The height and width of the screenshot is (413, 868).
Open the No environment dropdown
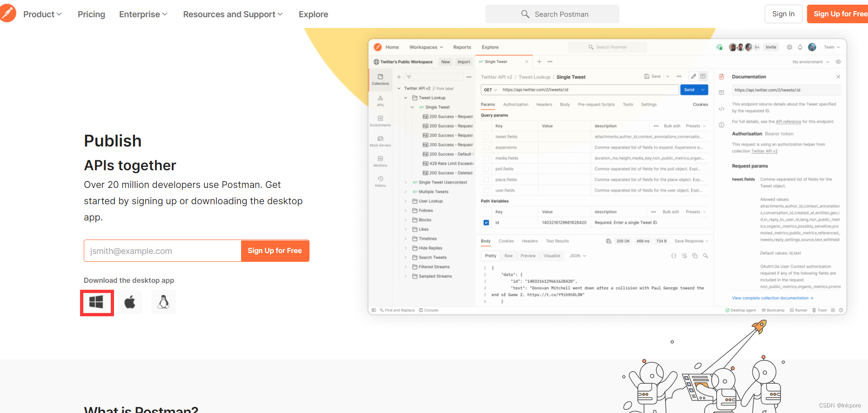811,62
